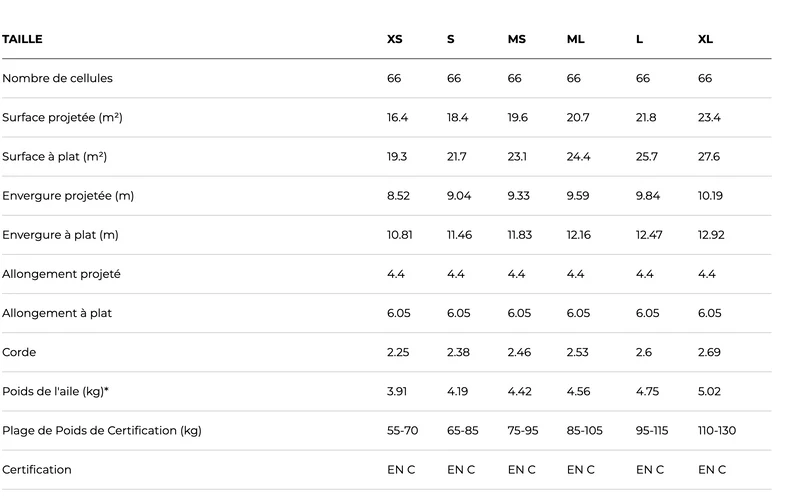Click the Envergure projetée (m) label

[x=68, y=196]
